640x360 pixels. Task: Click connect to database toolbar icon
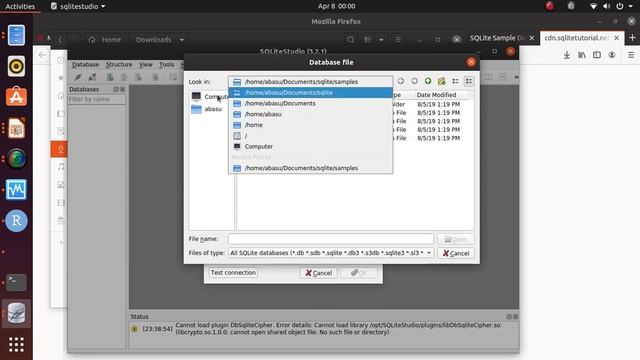point(78,77)
